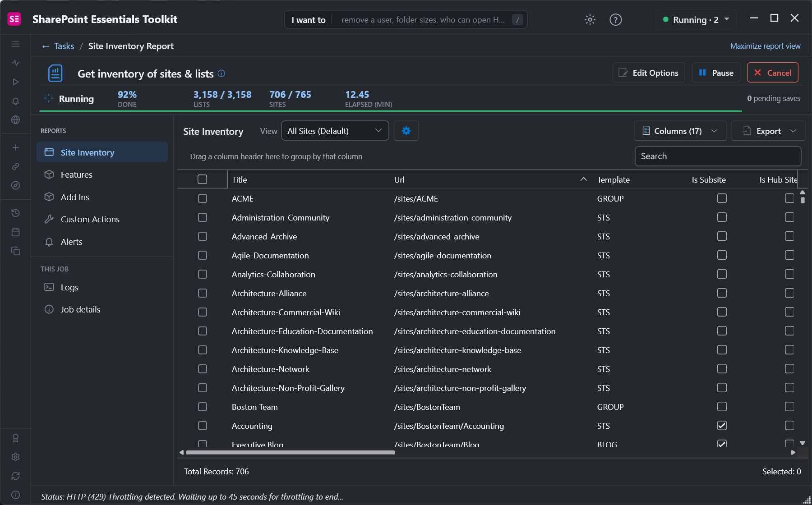The width and height of the screenshot is (812, 505).
Task: Open the Custom Actions report
Action: [x=102, y=219]
